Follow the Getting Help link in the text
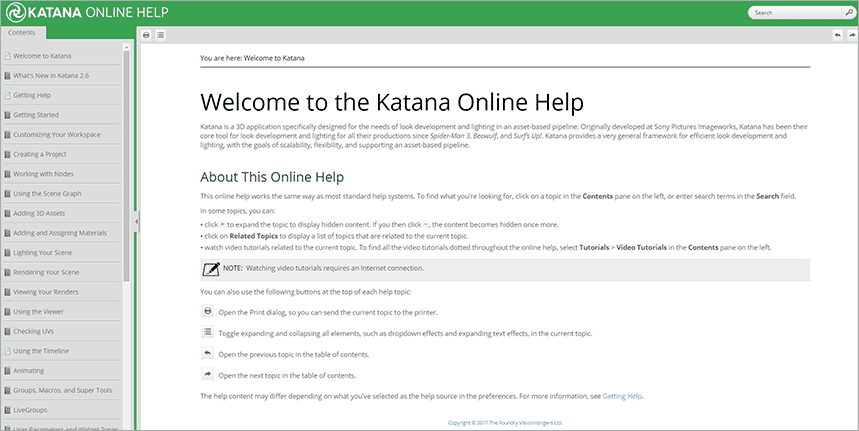This screenshot has height=431, width=859. click(x=622, y=396)
